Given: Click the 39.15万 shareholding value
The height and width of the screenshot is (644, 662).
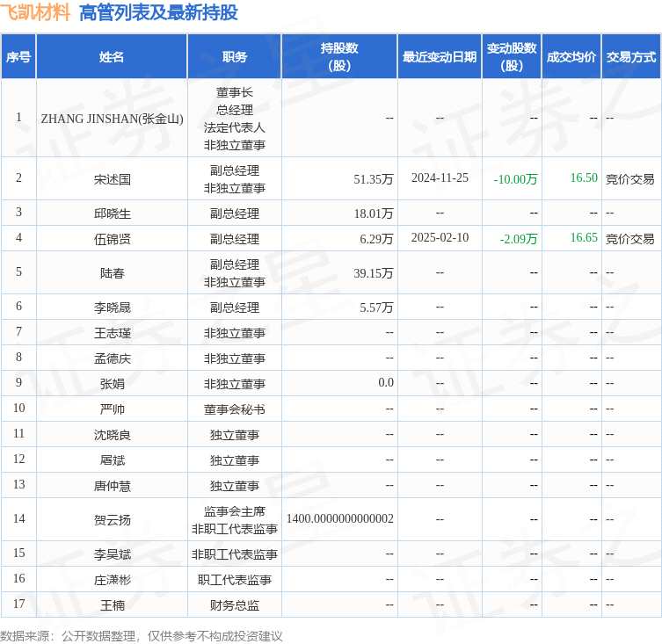Looking at the screenshot, I should click(x=374, y=273).
